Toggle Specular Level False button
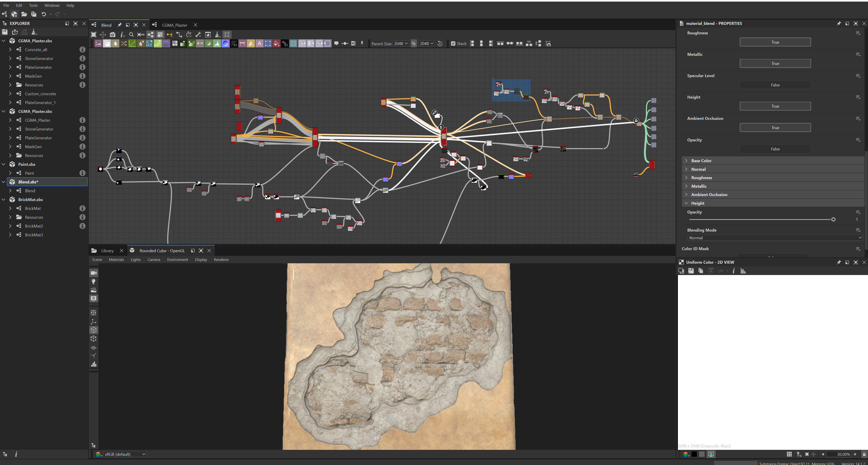868x465 pixels. pos(775,85)
